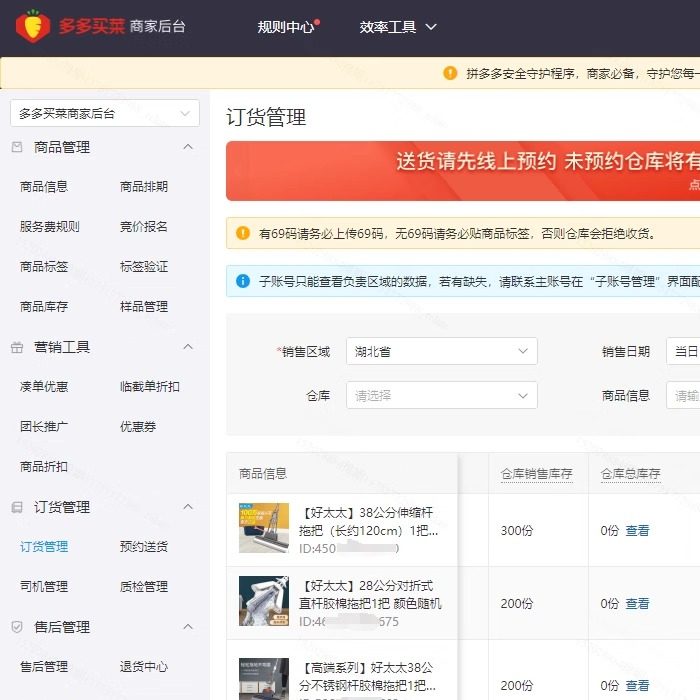The width and height of the screenshot is (700, 700).
Task: Open 团长推广 page
Action: tap(44, 426)
